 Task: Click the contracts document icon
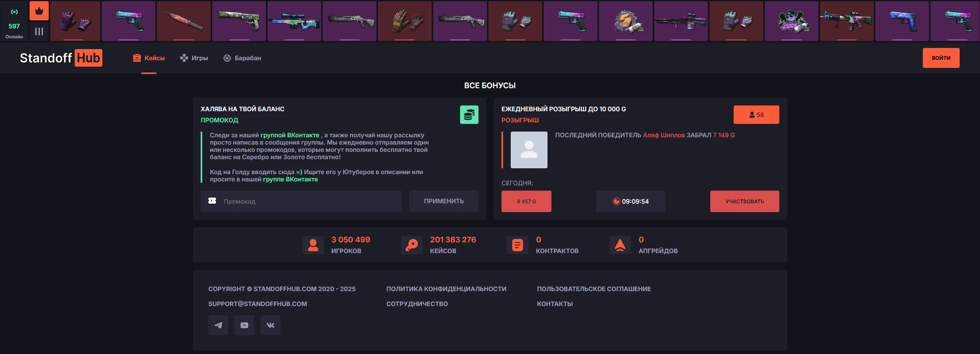[518, 245]
